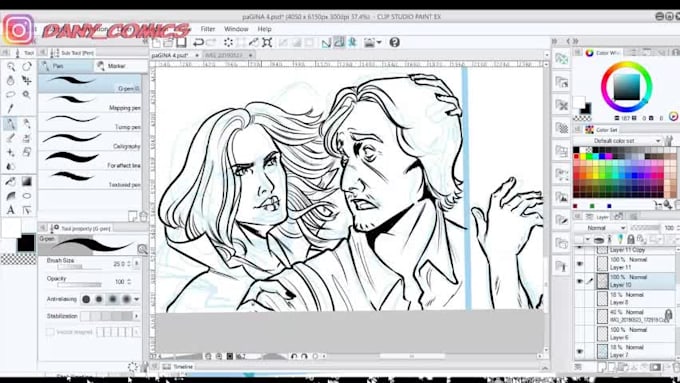Screen dimensions: 680x383
Task: Select the Pen tool in toolbox
Action: coord(10,124)
